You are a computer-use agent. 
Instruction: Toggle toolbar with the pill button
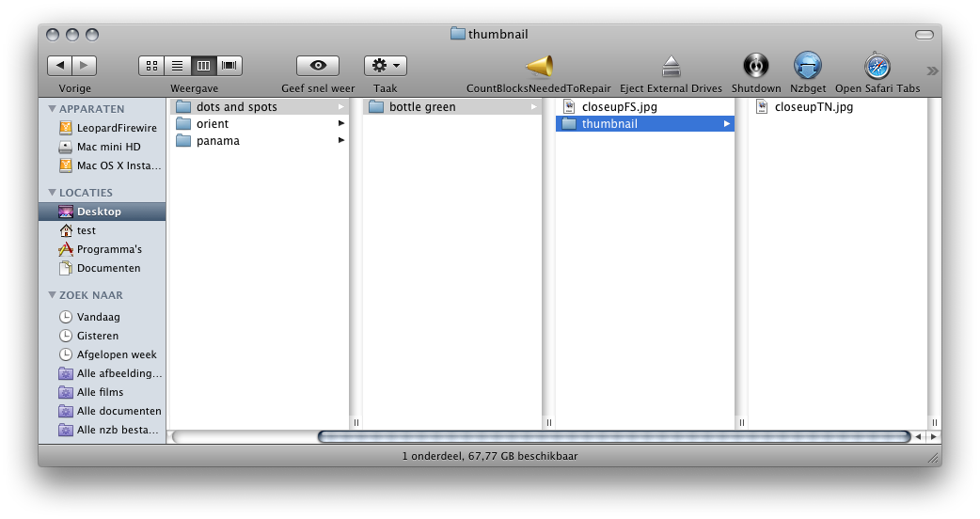click(925, 35)
